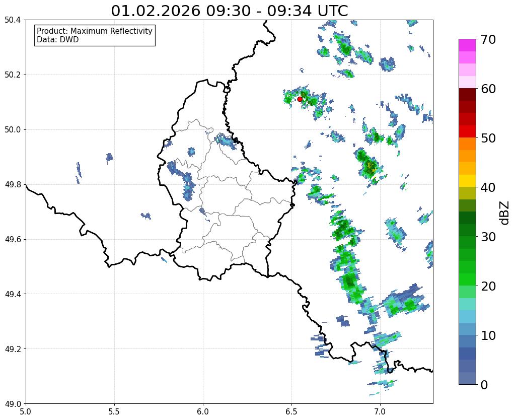515x420 pixels.
Task: Click the 'Data: DWD' legend text
Action: pos(58,40)
